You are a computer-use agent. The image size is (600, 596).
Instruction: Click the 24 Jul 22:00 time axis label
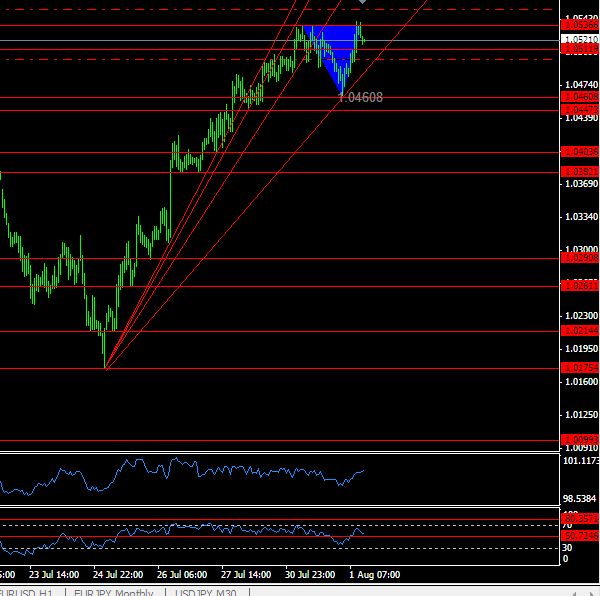pos(118,575)
